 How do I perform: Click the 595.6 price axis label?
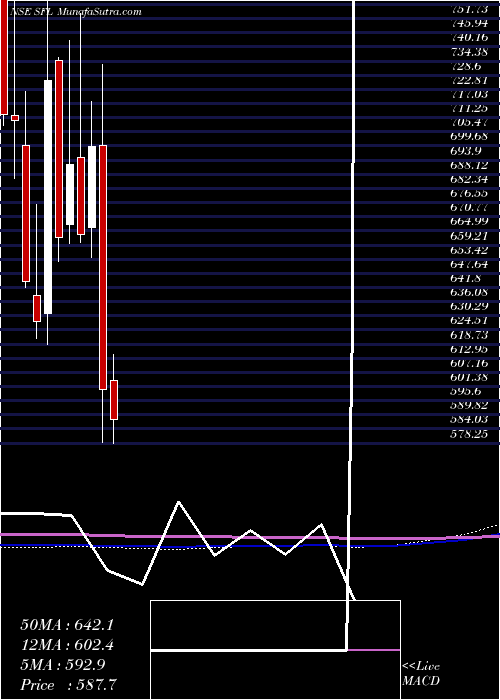pos(466,392)
